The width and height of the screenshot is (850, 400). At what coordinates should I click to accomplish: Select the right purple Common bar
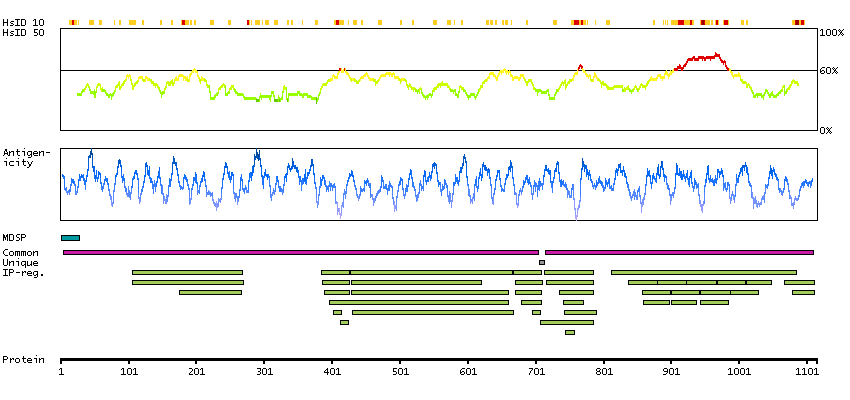(679, 252)
